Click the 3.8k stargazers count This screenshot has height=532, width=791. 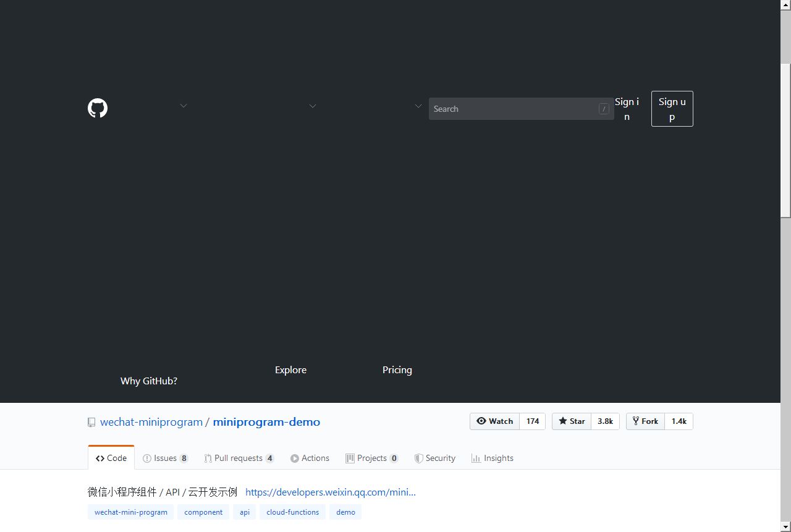(x=605, y=421)
